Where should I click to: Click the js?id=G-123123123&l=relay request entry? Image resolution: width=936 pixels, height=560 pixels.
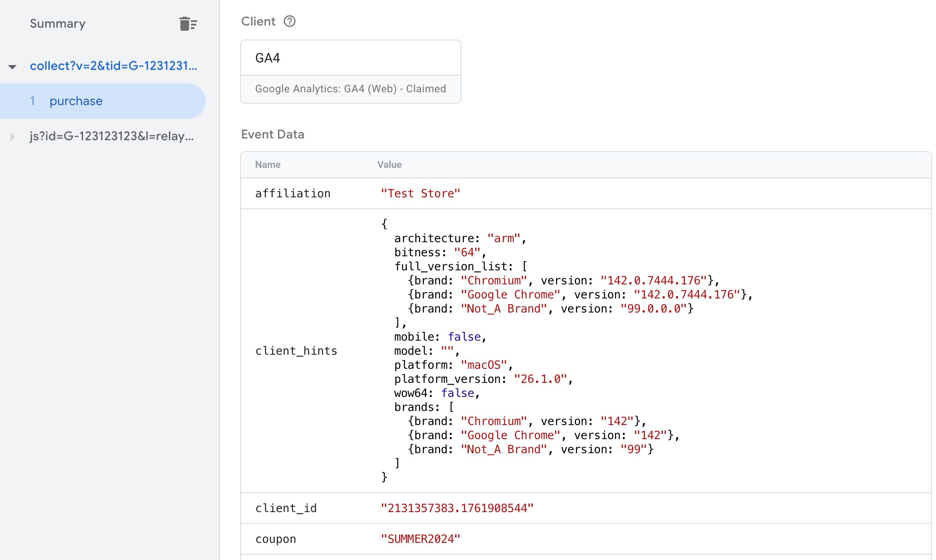pos(112,136)
